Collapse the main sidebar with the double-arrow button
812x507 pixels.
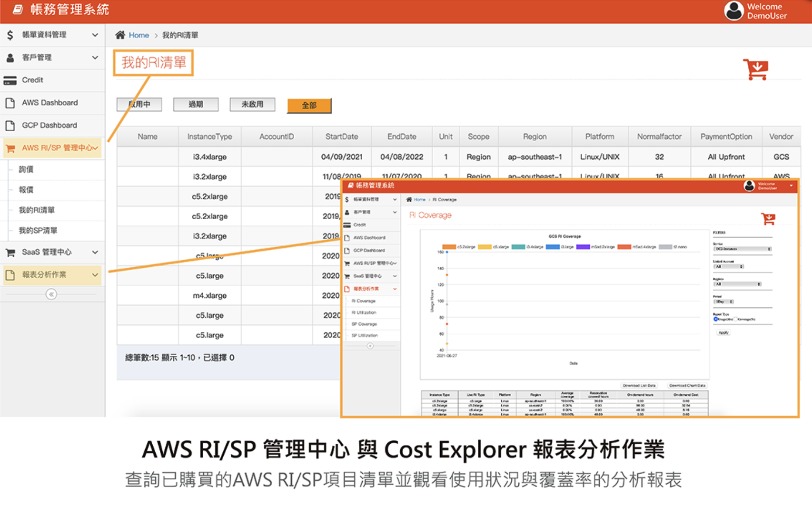coord(51,294)
